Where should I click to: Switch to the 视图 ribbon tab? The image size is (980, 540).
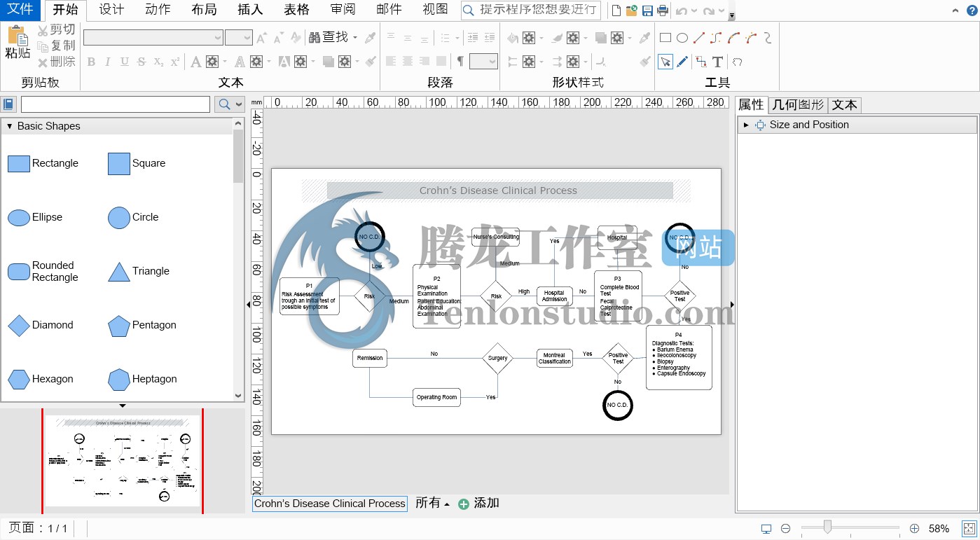(435, 10)
